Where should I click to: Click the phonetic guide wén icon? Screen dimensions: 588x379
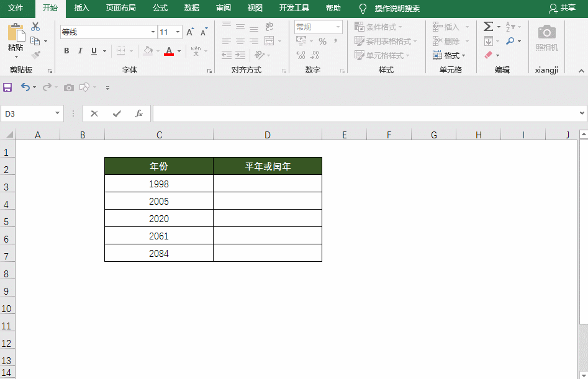coord(196,51)
